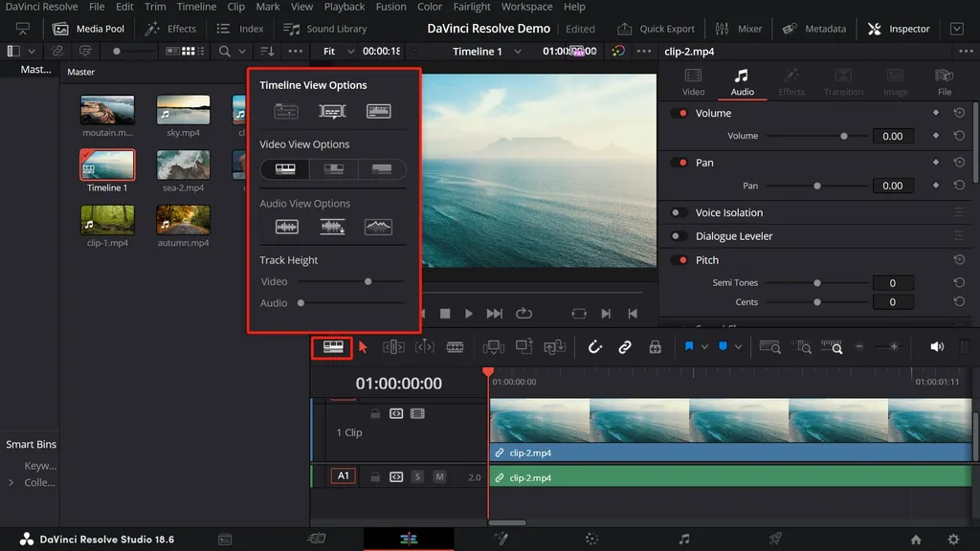Switch to Inspector File tab
The height and width of the screenshot is (551, 980).
click(945, 82)
